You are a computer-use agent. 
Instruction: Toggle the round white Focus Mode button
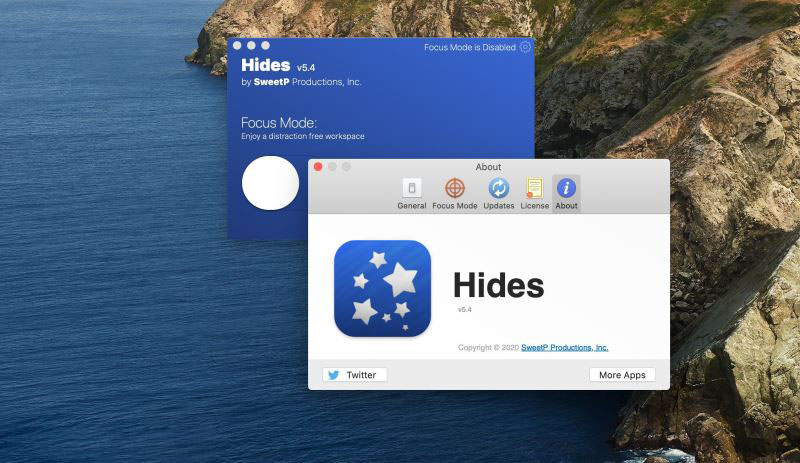coord(270,183)
